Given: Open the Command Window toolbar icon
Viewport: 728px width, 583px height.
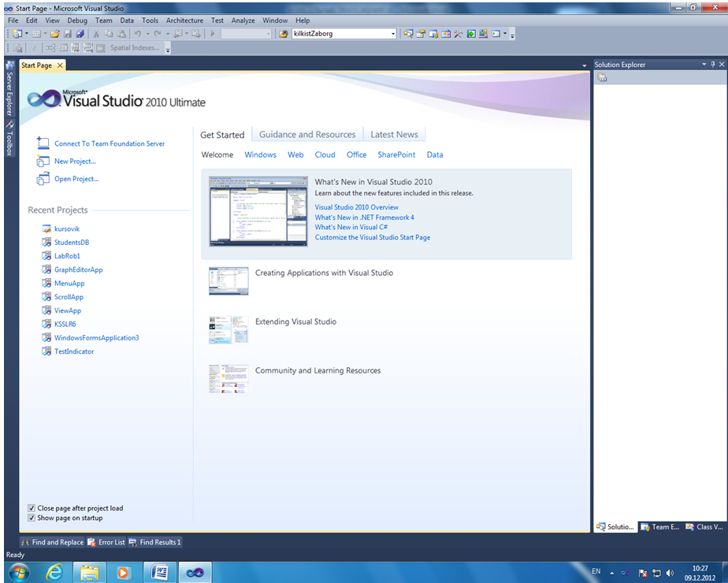Looking at the screenshot, I should [x=496, y=33].
